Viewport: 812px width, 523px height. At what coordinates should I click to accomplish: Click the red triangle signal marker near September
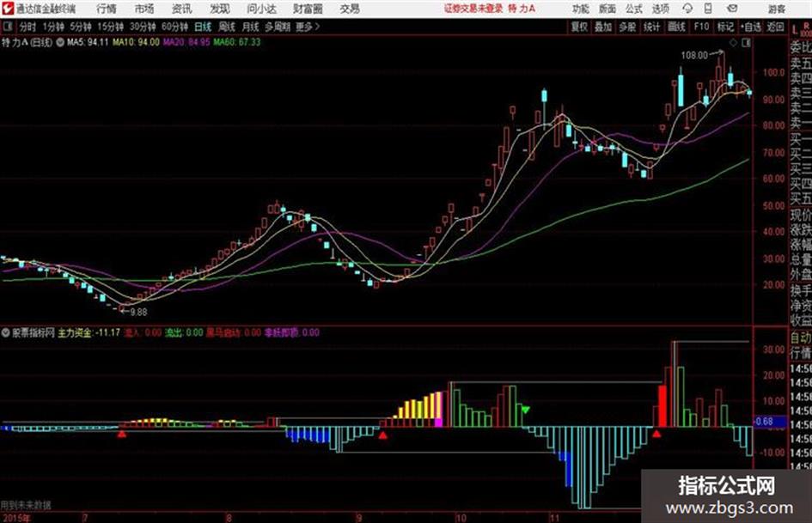pos(382,435)
